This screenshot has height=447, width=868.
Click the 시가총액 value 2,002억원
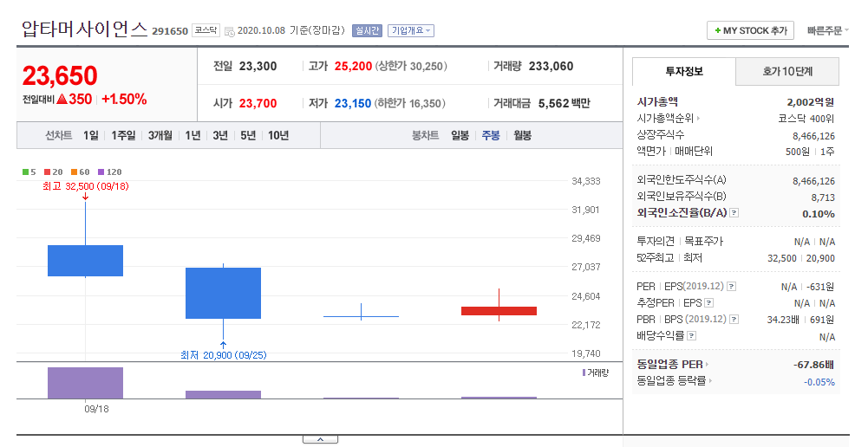(811, 102)
